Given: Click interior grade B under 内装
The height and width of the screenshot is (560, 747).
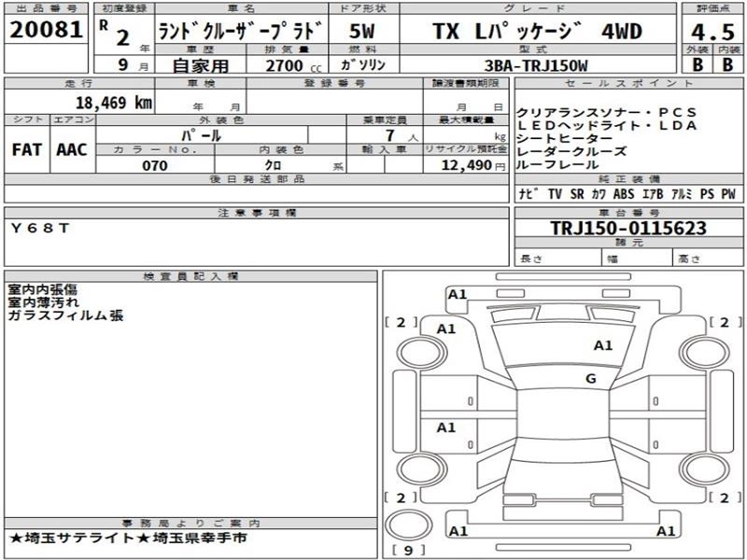Looking at the screenshot, I should point(727,64).
